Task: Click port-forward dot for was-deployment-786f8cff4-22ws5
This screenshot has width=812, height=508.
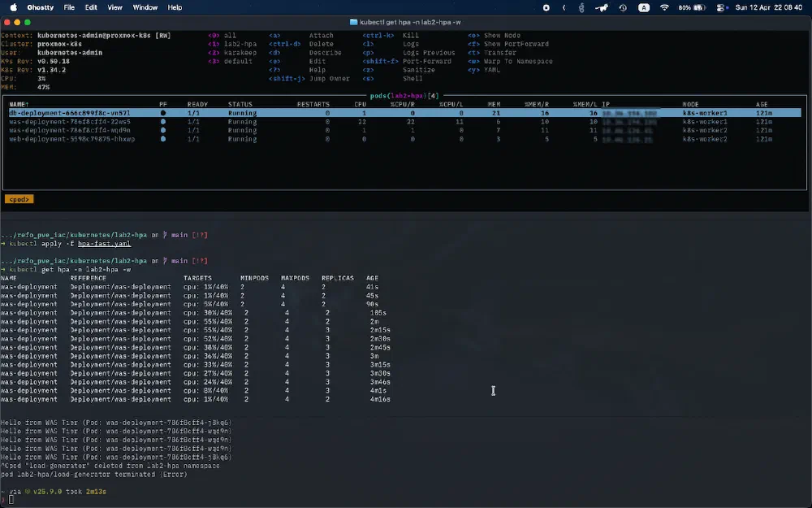Action: (163, 122)
